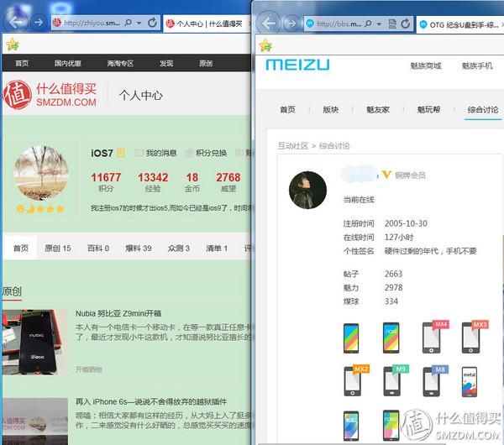
Task: Click the iOS7 user avatar picture
Action: click(x=41, y=173)
